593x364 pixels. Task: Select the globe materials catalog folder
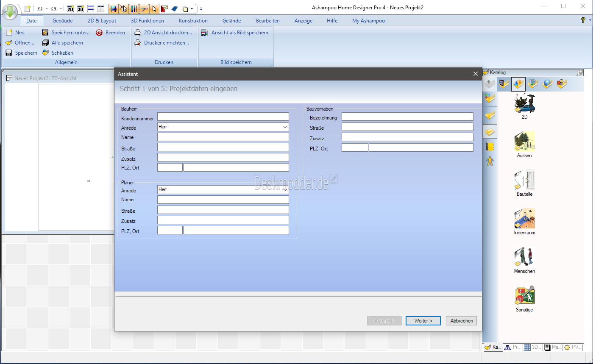(x=547, y=84)
